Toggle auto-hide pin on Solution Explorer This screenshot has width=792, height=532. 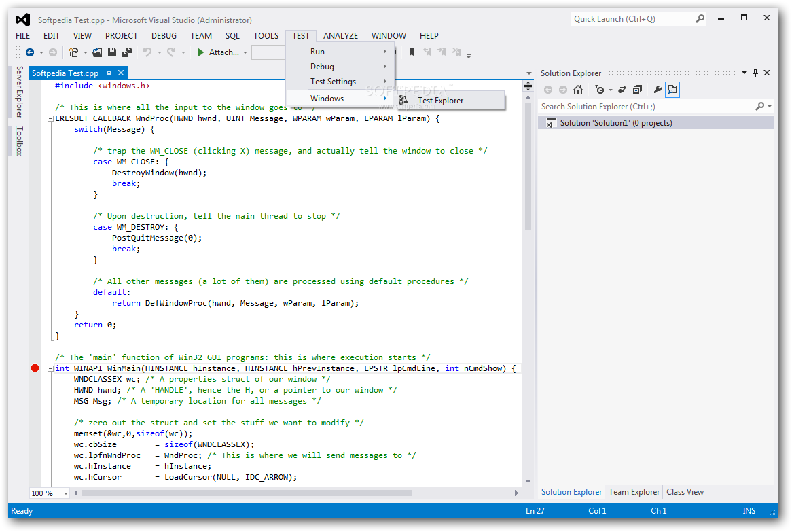[x=755, y=73]
